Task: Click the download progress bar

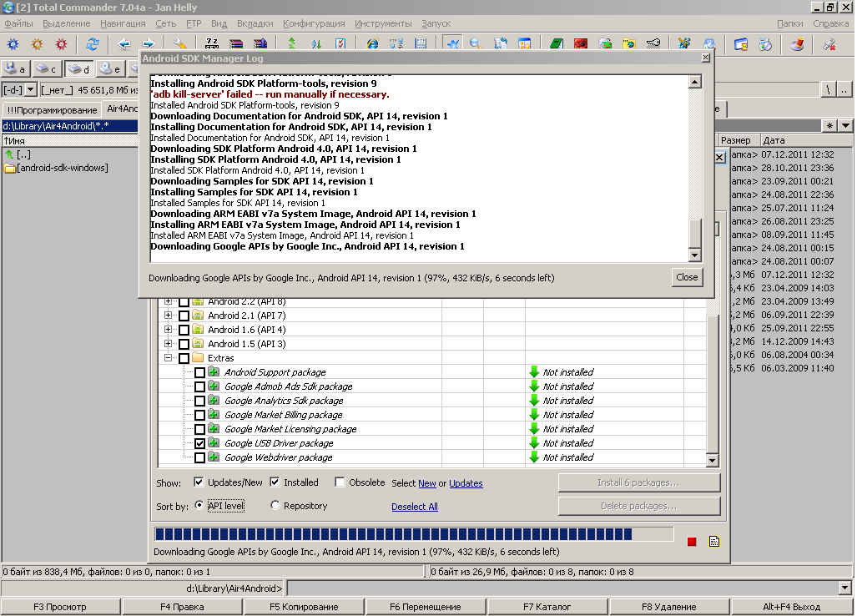Action: 414,534
